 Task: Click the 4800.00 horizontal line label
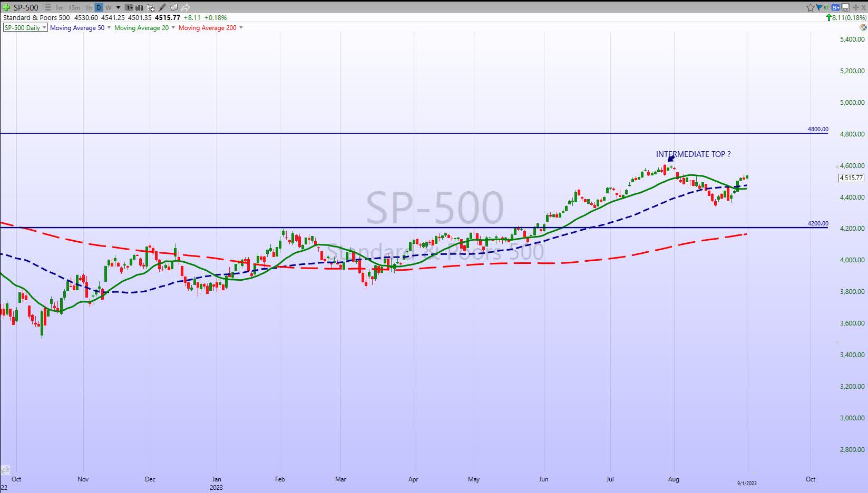(x=818, y=129)
